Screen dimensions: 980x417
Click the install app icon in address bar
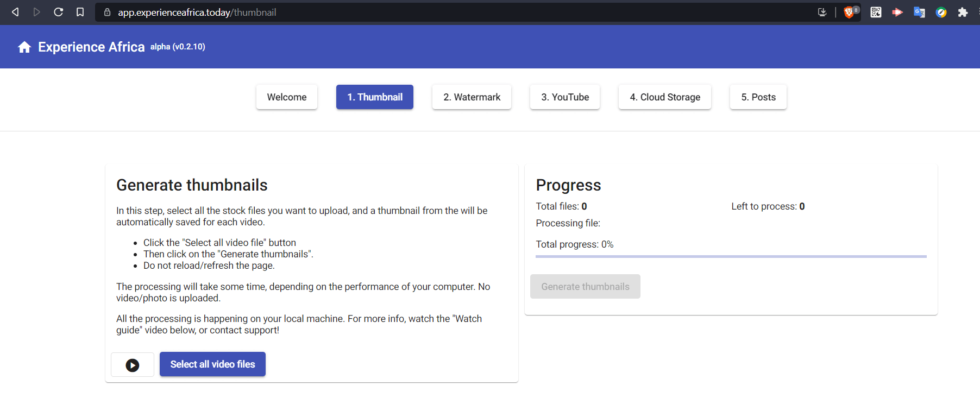[822, 12]
